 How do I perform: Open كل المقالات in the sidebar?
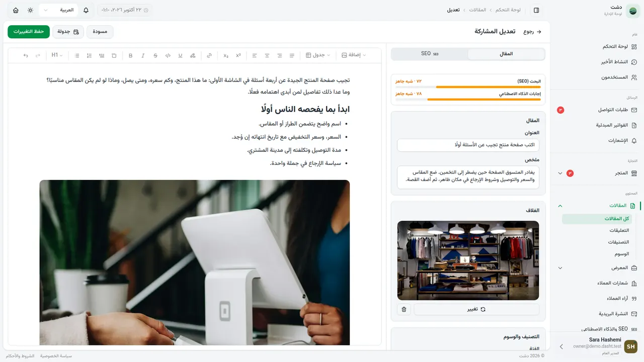597,219
